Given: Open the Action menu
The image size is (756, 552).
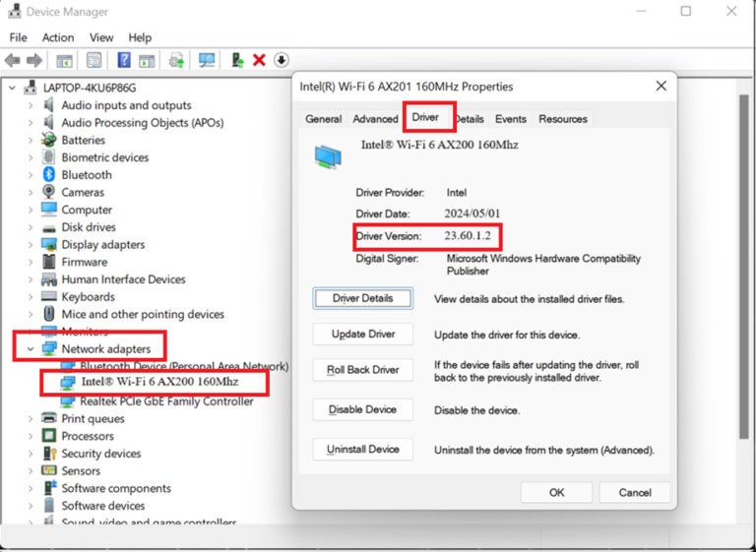Looking at the screenshot, I should pyautogui.click(x=58, y=37).
